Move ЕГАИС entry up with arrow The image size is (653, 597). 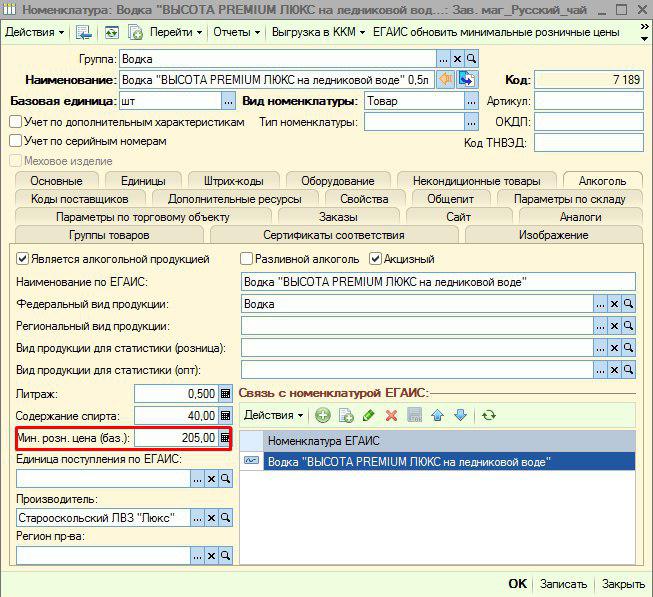437,415
